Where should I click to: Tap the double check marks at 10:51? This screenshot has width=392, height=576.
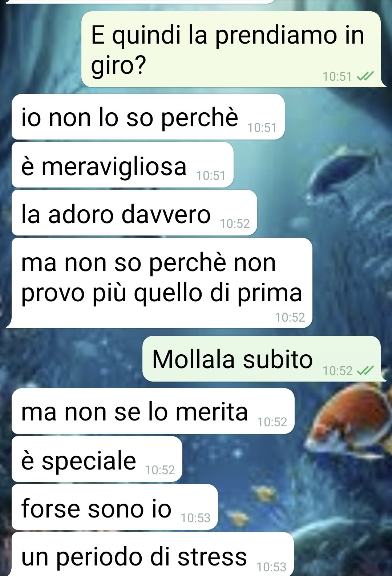pos(365,76)
